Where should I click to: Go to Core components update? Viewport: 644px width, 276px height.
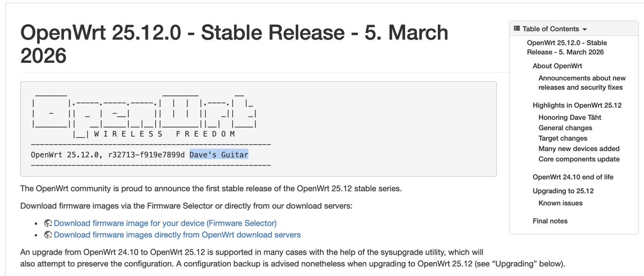tap(579, 159)
